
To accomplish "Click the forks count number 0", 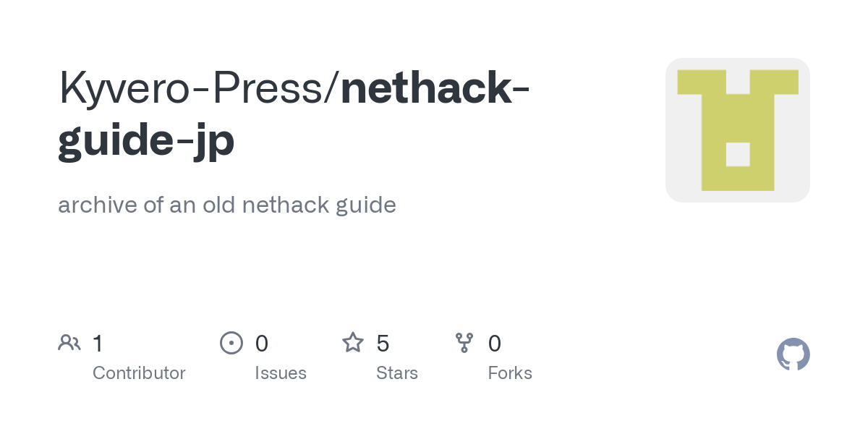I will click(495, 343).
